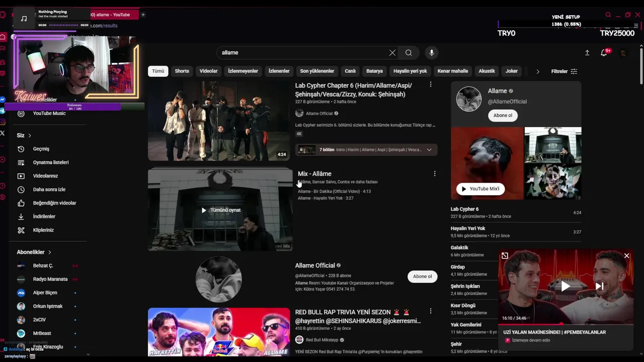Screen dimensions: 644x362
Task: Select the Canlı filter chip
Action: [x=350, y=71]
